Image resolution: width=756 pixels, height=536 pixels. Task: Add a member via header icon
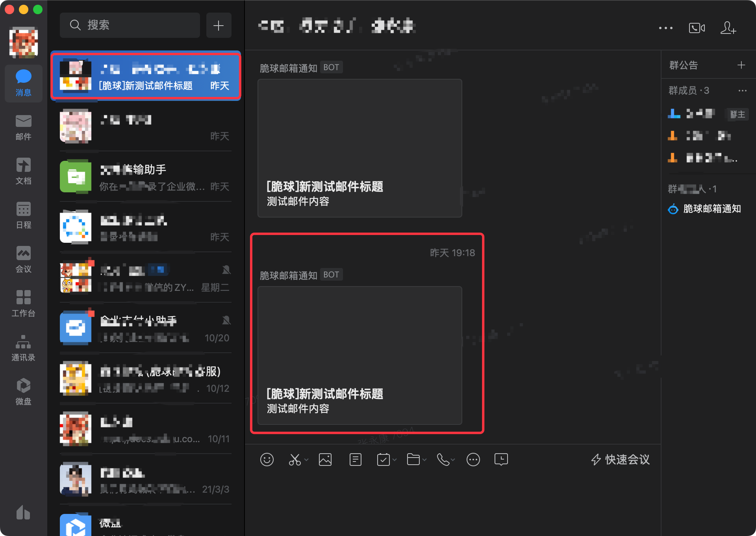(x=728, y=28)
